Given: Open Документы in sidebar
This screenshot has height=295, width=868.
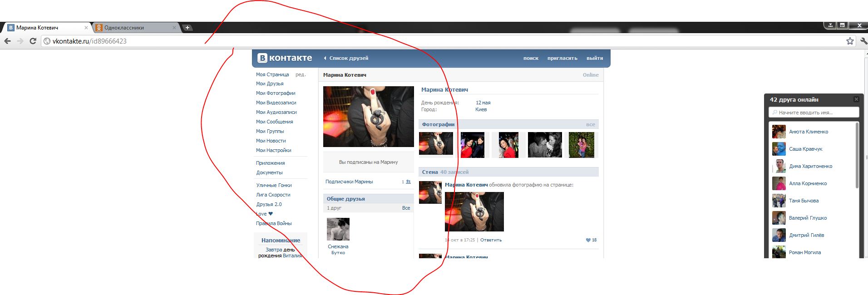Looking at the screenshot, I should (x=269, y=172).
